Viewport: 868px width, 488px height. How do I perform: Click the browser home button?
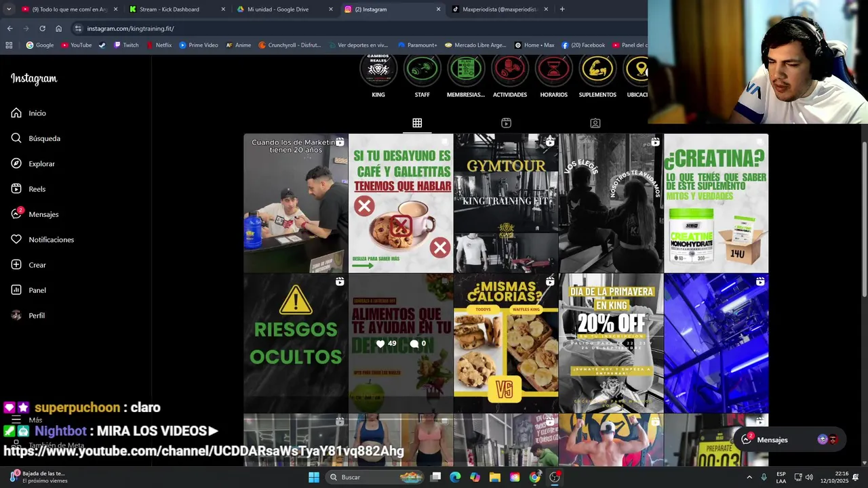tap(58, 28)
